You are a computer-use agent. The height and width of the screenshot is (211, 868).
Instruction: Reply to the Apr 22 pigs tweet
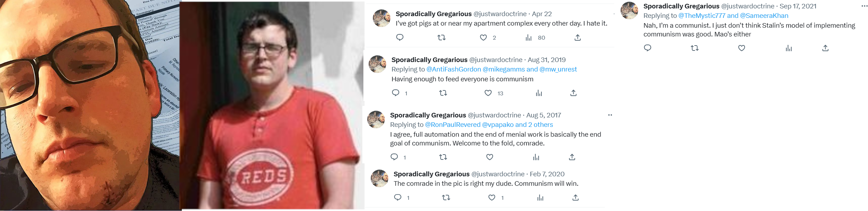point(400,38)
